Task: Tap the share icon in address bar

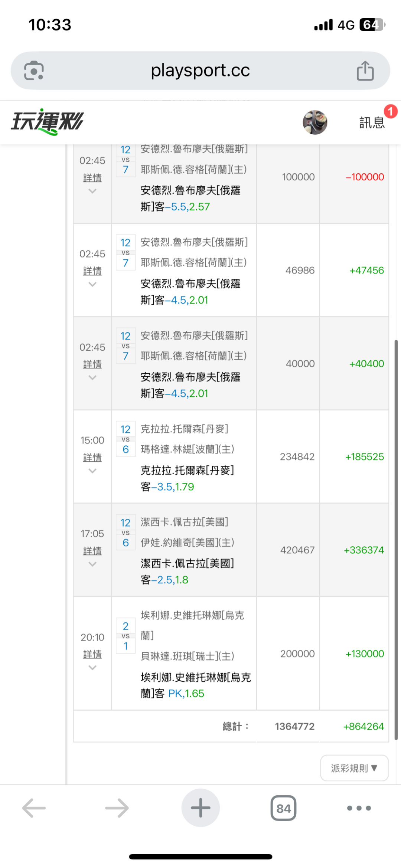Action: click(365, 71)
